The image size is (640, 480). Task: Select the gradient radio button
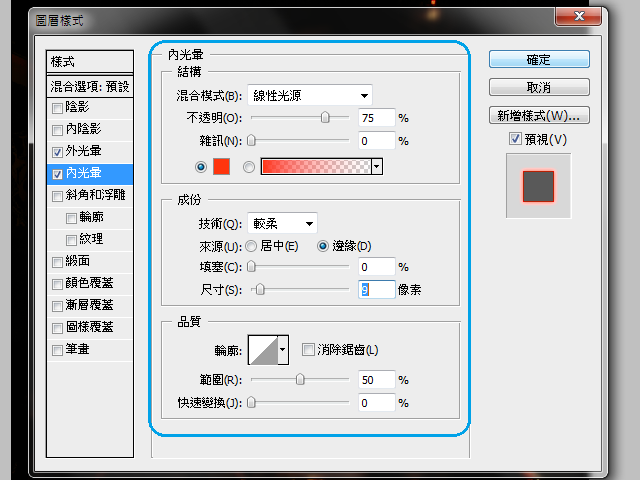249,167
